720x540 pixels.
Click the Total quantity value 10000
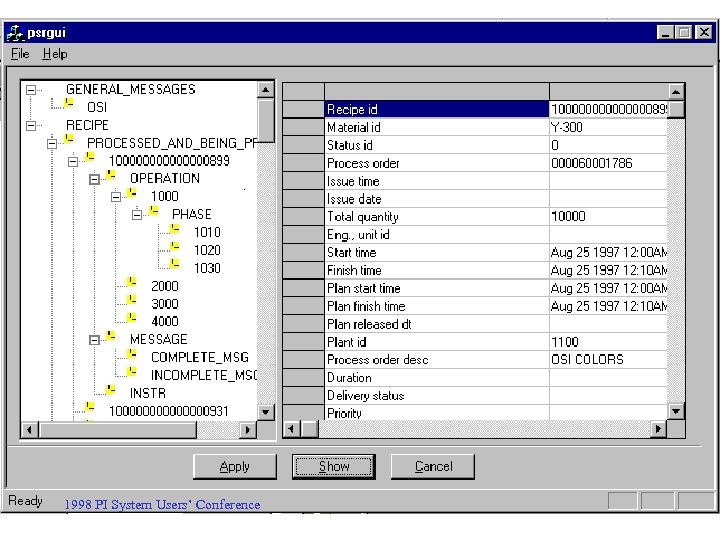[608, 217]
